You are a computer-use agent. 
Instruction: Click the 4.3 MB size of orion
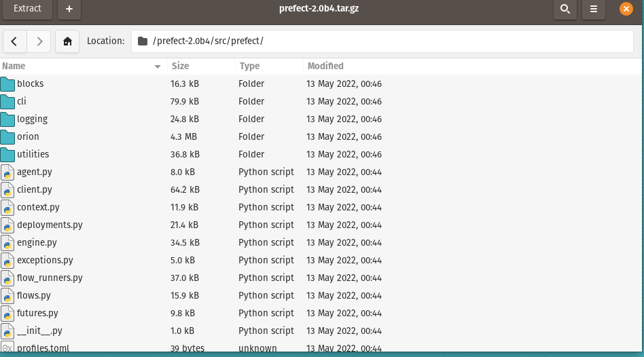point(183,136)
